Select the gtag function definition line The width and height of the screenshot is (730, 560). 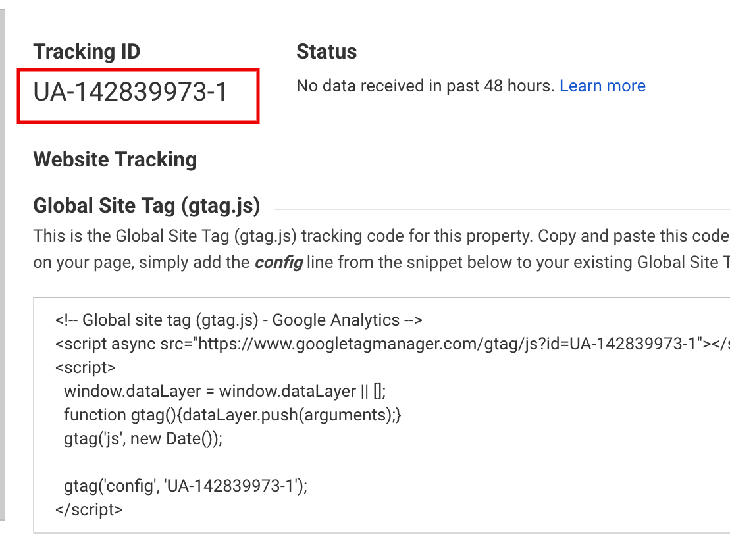(x=232, y=415)
